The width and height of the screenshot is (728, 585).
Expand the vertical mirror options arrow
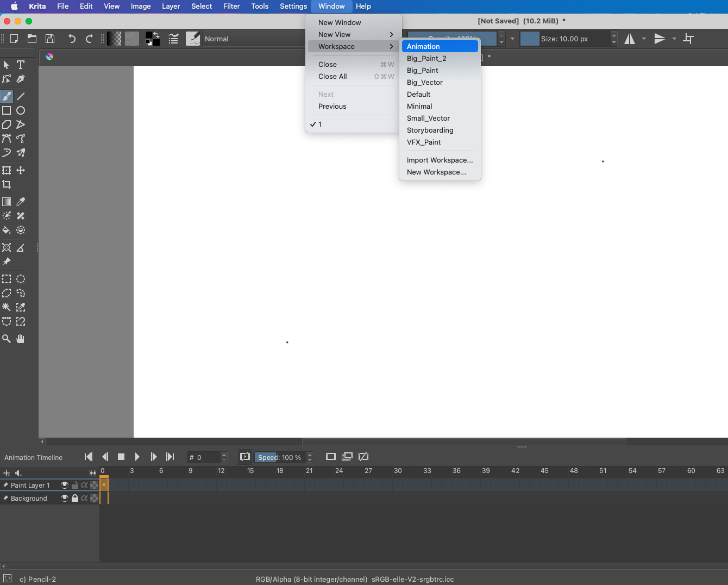tap(674, 39)
